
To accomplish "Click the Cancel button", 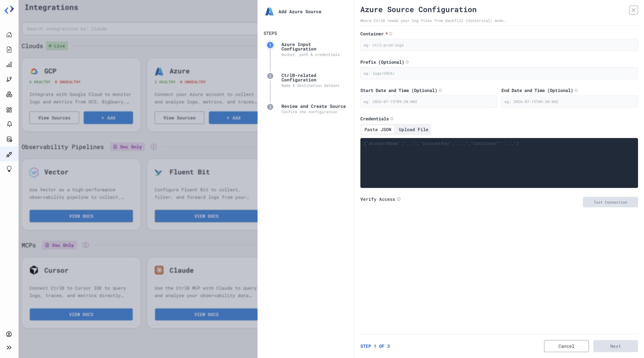I will coord(566,346).
